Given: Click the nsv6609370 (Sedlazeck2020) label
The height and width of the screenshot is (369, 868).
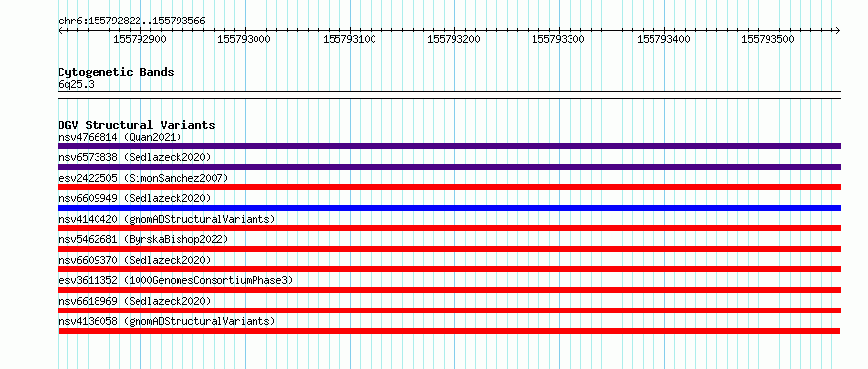Looking at the screenshot, I should tap(135, 260).
